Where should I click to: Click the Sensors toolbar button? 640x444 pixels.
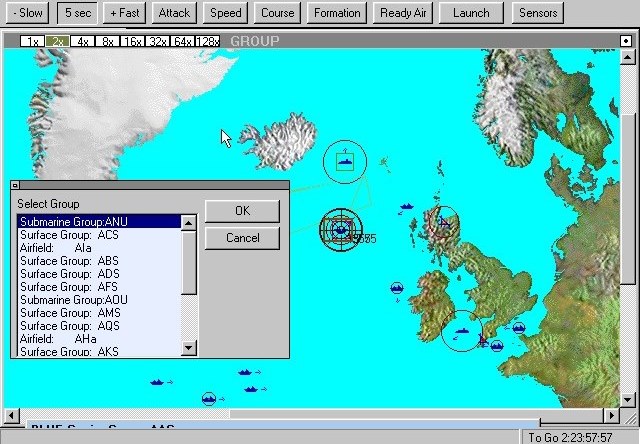tap(537, 13)
